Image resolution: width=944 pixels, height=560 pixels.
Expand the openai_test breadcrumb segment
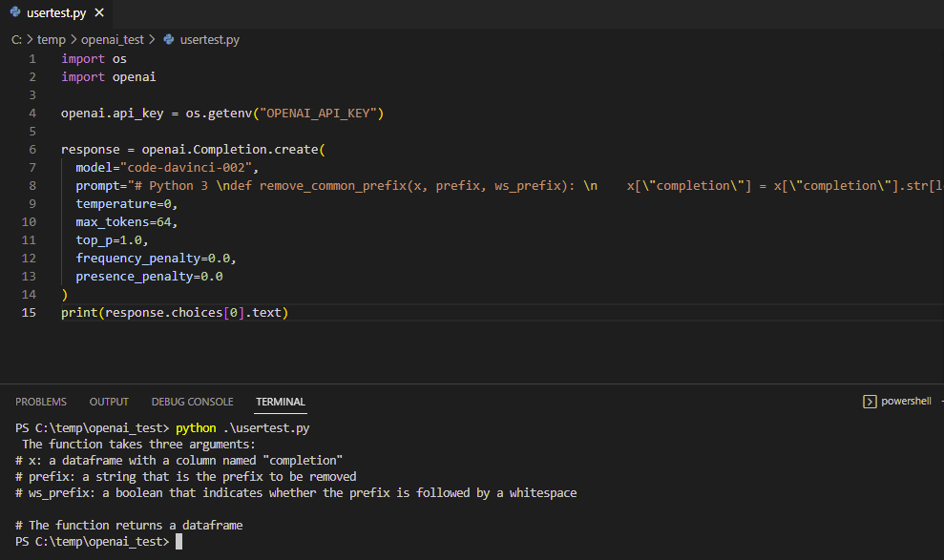click(112, 40)
